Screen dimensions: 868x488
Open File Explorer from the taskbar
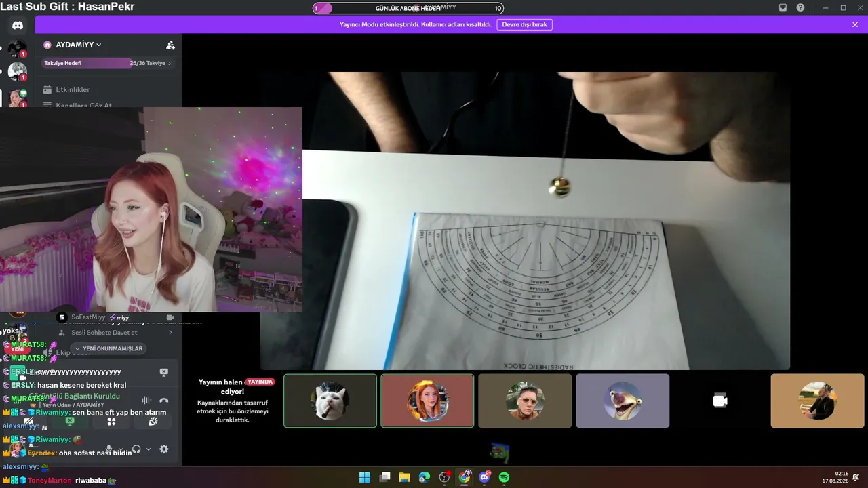404,477
